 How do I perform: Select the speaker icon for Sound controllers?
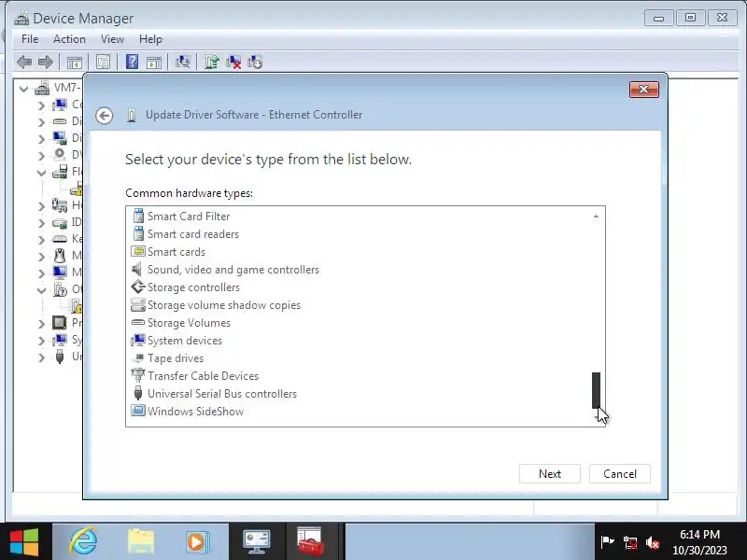pos(136,270)
